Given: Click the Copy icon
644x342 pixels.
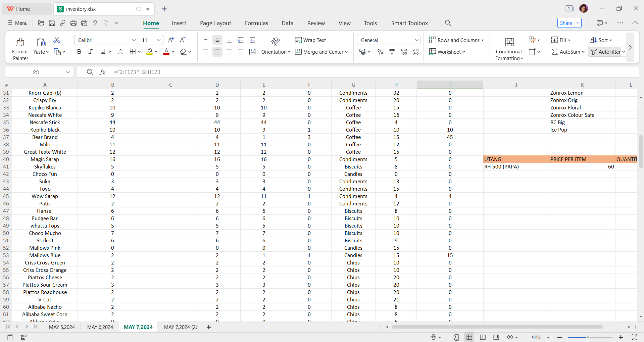Looking at the screenshot, I should (x=57, y=52).
